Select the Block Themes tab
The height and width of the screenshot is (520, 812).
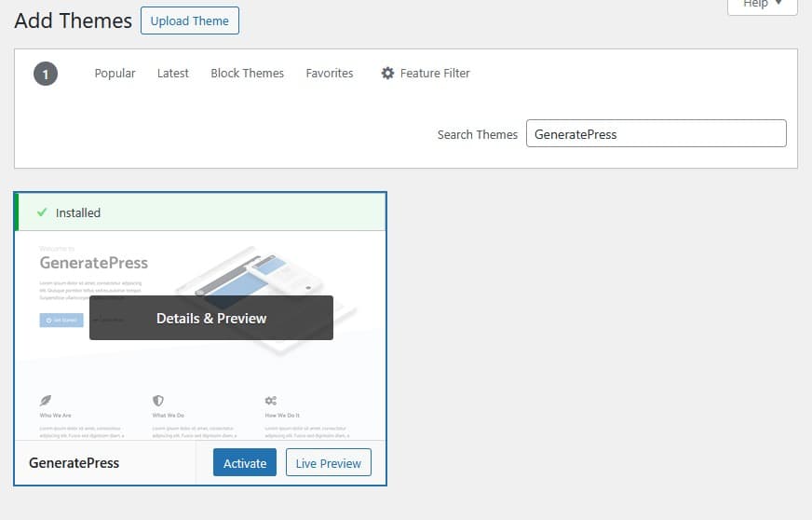(247, 73)
